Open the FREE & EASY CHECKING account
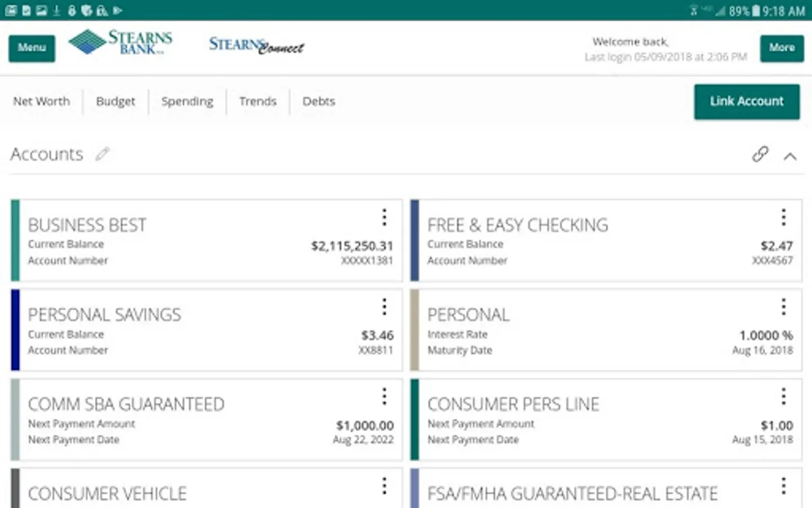 click(518, 225)
